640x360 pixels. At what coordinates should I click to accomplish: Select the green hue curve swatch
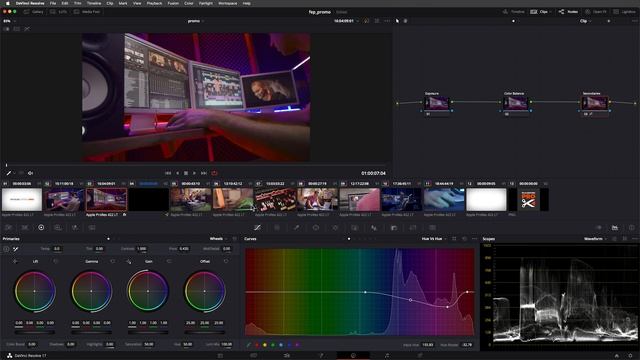tap(273, 345)
